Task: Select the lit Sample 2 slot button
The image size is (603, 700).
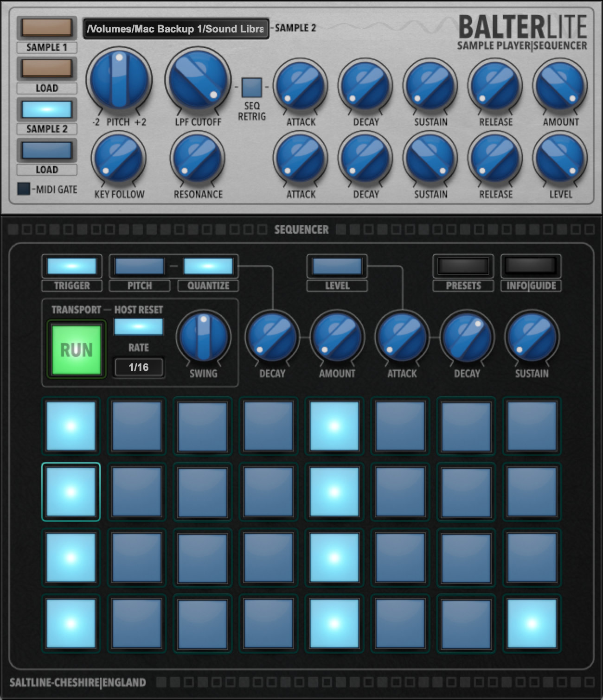Action: coord(46,110)
